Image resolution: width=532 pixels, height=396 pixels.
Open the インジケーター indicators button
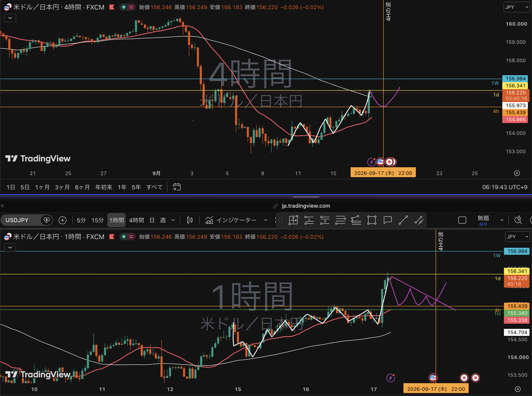(231, 220)
